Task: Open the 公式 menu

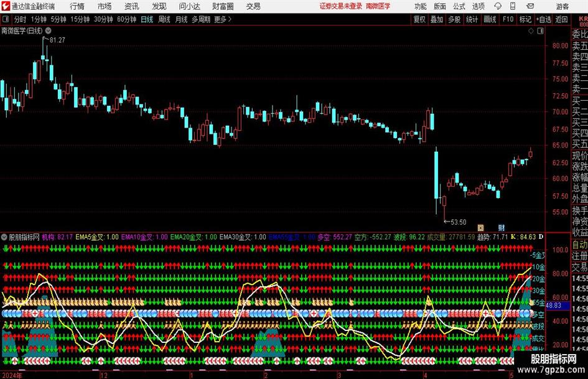Action: 459,6
